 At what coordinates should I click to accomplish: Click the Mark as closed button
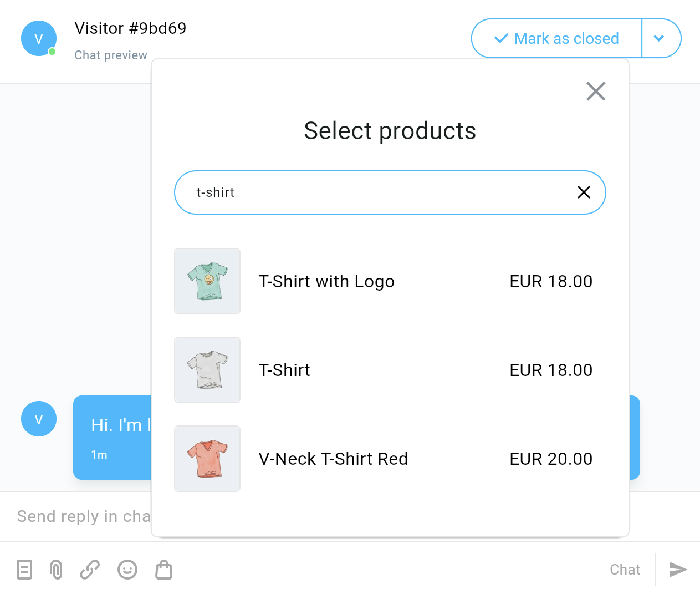pyautogui.click(x=556, y=38)
